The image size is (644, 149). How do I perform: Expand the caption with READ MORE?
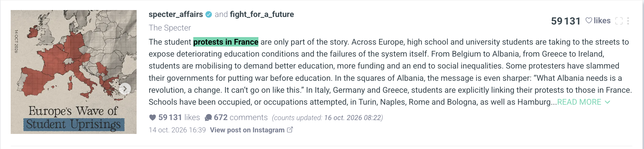pyautogui.click(x=579, y=102)
